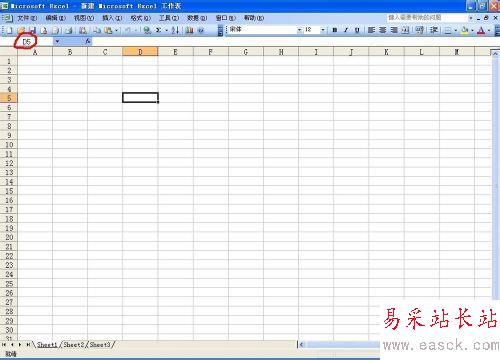This screenshot has width=500, height=360.
Task: Open the 文件 (File) menu
Action: [27, 18]
